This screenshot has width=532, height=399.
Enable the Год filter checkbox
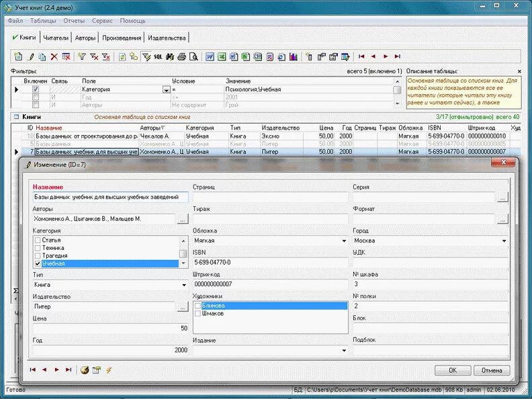click(36, 97)
